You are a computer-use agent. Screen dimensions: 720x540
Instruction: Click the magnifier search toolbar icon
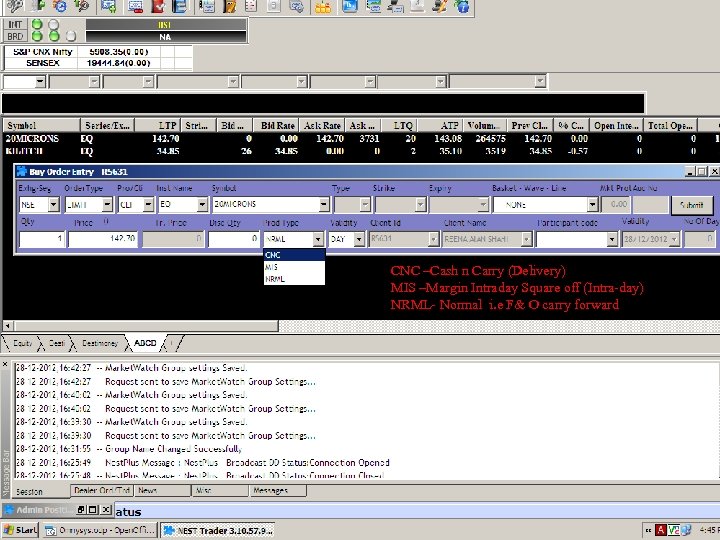coord(82,6)
